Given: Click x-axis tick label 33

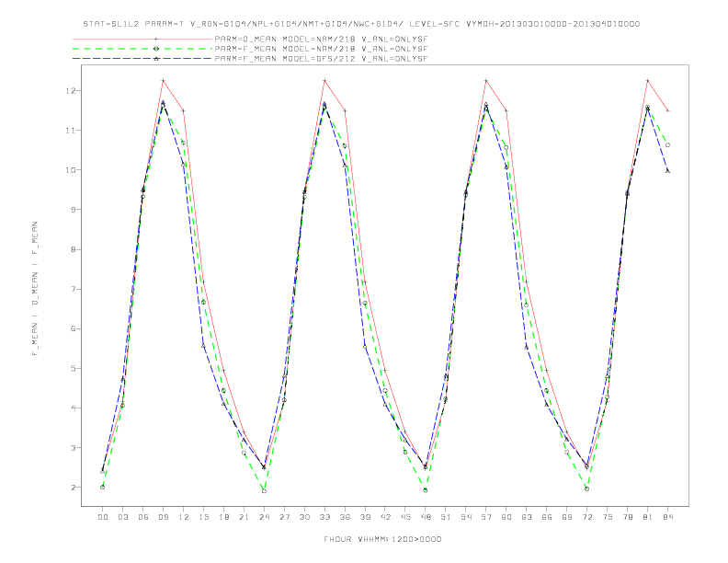Looking at the screenshot, I should pos(324,517).
